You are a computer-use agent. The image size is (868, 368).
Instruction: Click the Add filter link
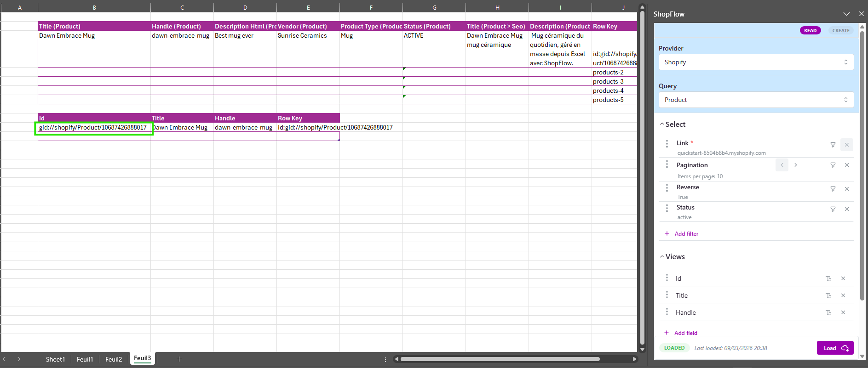[686, 234]
